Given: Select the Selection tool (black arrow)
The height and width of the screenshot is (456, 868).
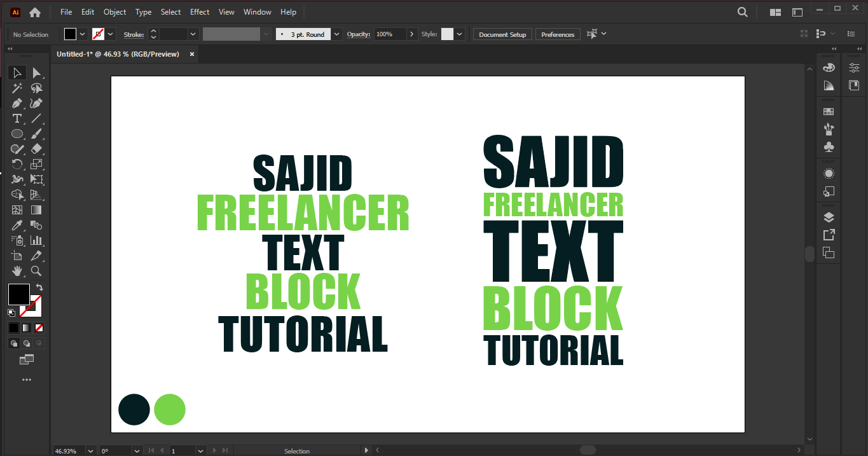Looking at the screenshot, I should point(17,73).
